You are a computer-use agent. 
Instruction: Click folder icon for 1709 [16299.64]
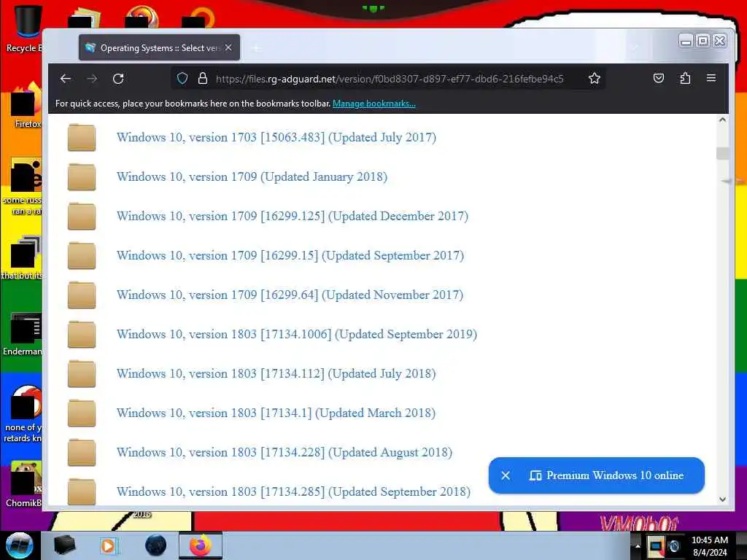pyautogui.click(x=82, y=295)
